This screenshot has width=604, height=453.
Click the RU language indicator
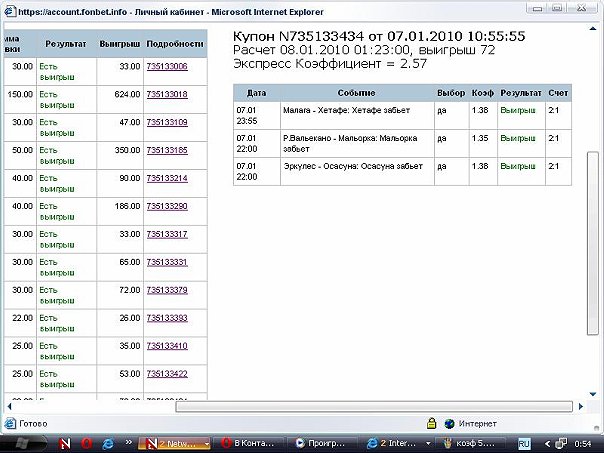point(522,443)
